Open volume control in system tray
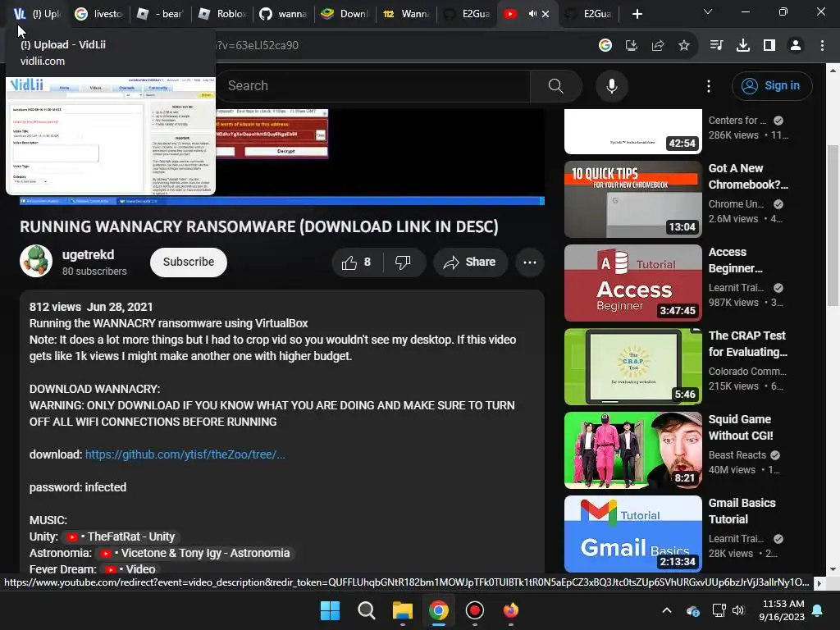This screenshot has height=630, width=840. tap(738, 610)
